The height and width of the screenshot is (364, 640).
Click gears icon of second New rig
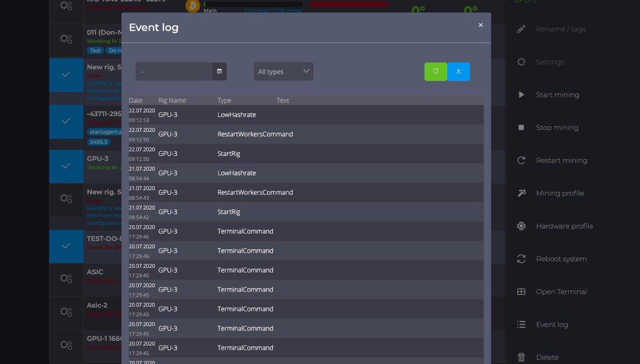click(x=66, y=198)
